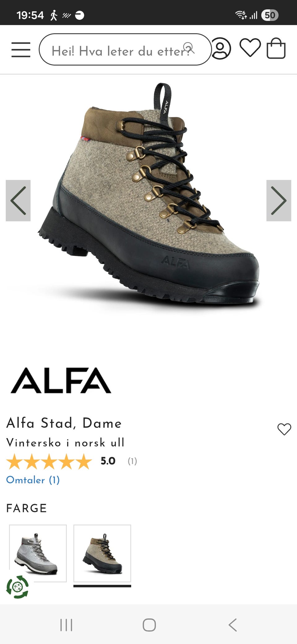Select the grey boot color
The width and height of the screenshot is (297, 644).
click(38, 553)
